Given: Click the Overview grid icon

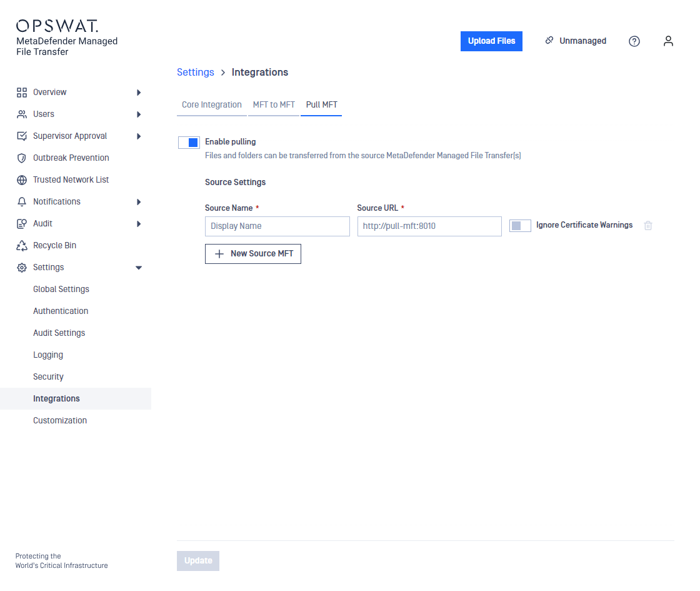Looking at the screenshot, I should tap(22, 93).
